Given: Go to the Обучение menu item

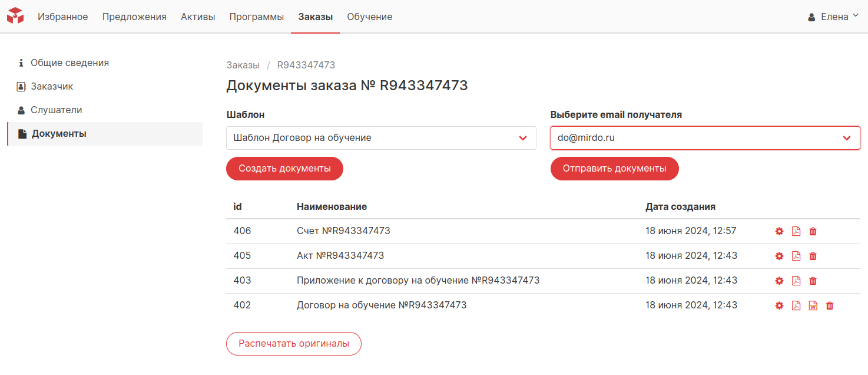Looking at the screenshot, I should pos(369,17).
